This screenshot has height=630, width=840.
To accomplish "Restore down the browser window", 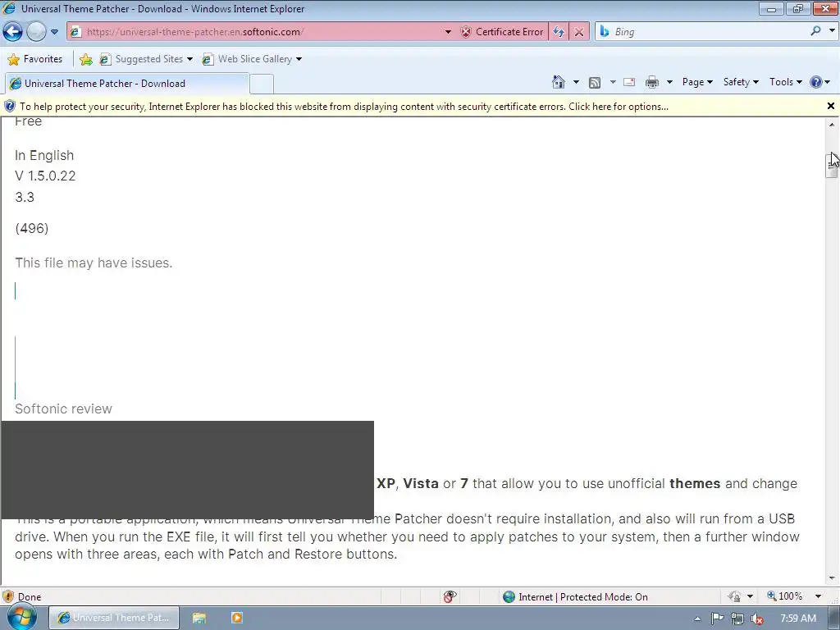I will coord(798,8).
